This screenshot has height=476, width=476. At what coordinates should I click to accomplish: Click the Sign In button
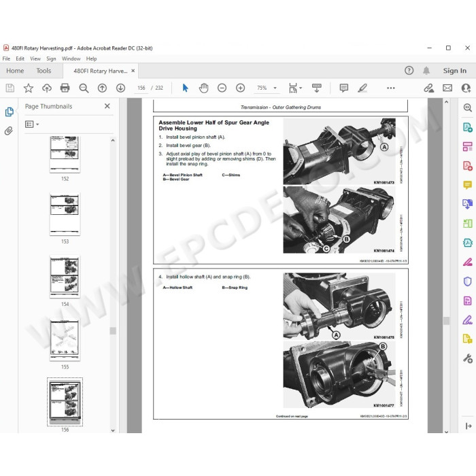(454, 71)
